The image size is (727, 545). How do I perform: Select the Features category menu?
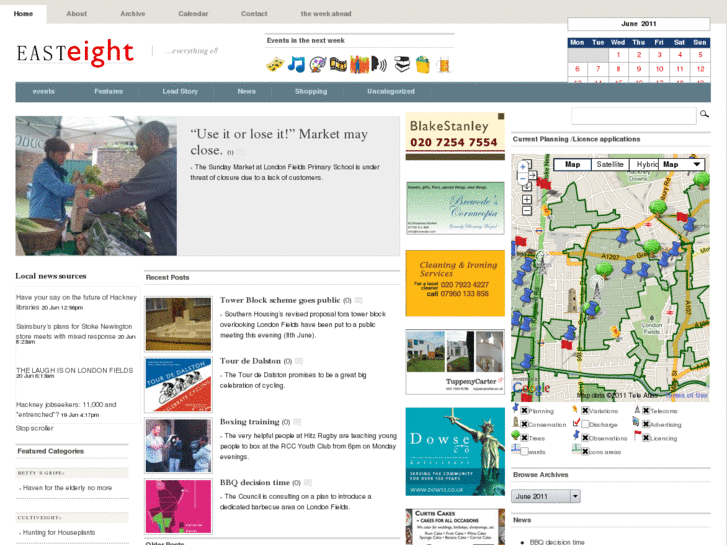pos(108,91)
